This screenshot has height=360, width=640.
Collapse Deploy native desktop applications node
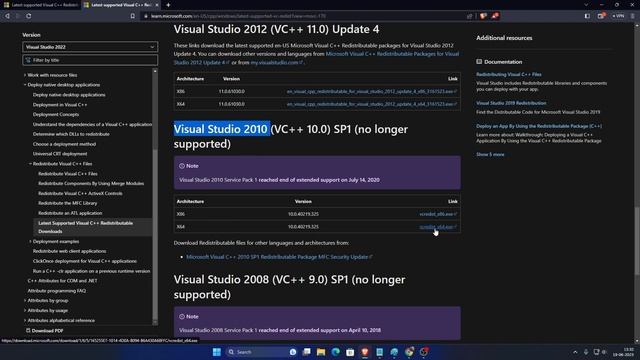[x=25, y=85]
